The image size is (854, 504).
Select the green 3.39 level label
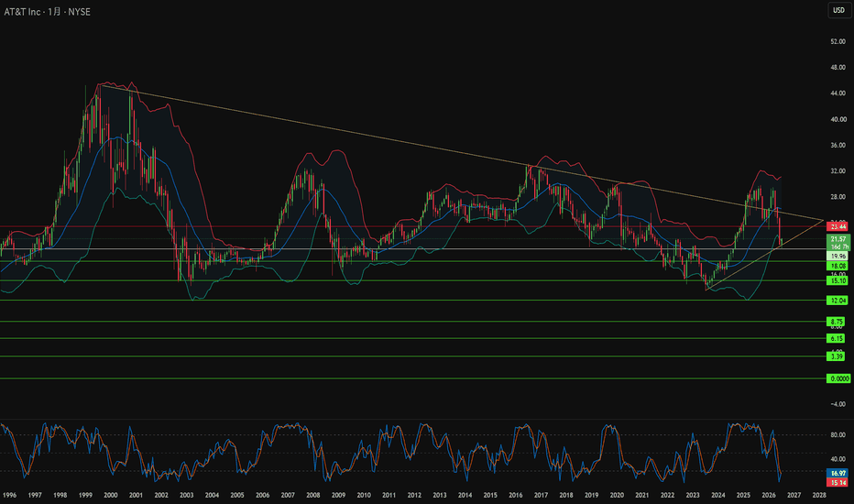(836, 356)
